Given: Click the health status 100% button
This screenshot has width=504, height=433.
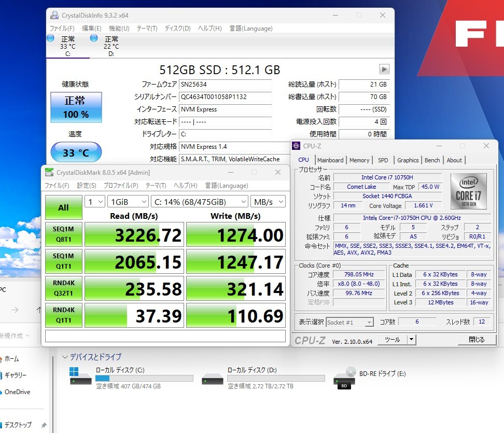Looking at the screenshot, I should click(x=76, y=107).
